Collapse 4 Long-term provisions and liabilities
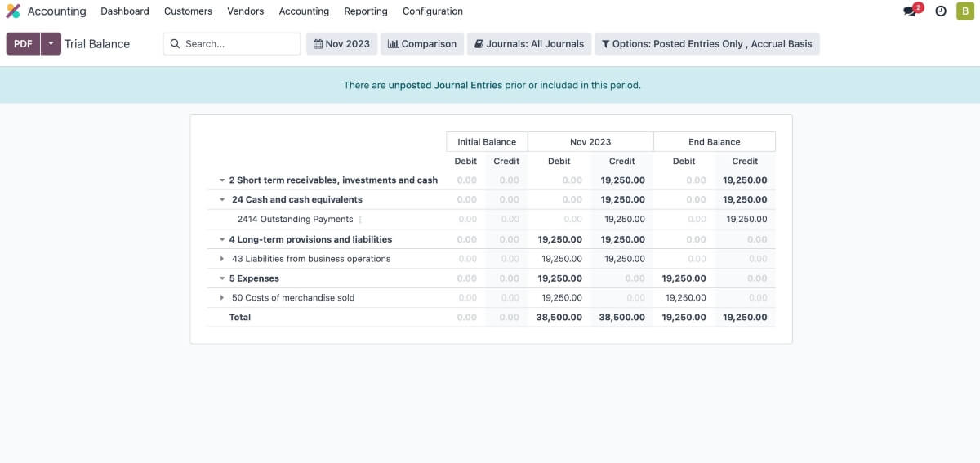The width and height of the screenshot is (980, 463). (x=221, y=239)
